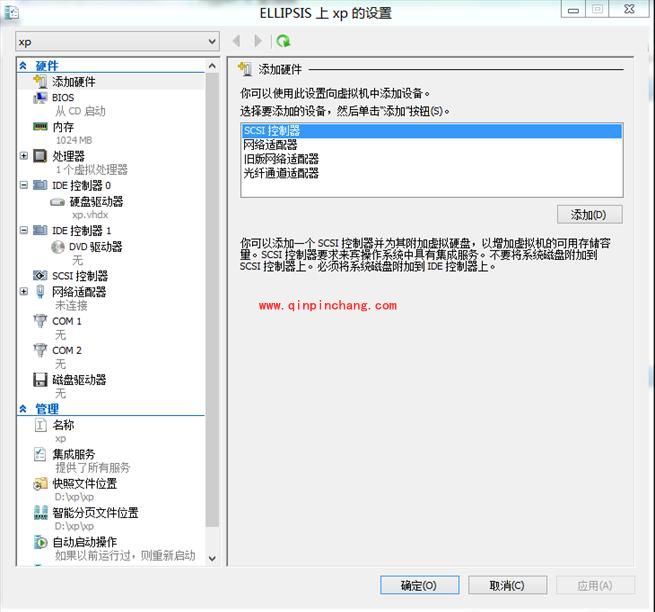This screenshot has width=655, height=612.
Task: Open 智能分页文件位置 settings
Action: (x=95, y=513)
